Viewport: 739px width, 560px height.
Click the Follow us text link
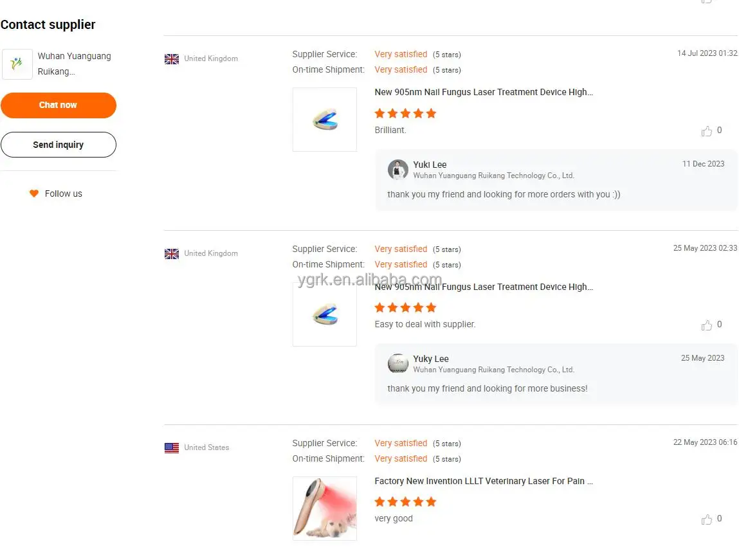point(64,194)
